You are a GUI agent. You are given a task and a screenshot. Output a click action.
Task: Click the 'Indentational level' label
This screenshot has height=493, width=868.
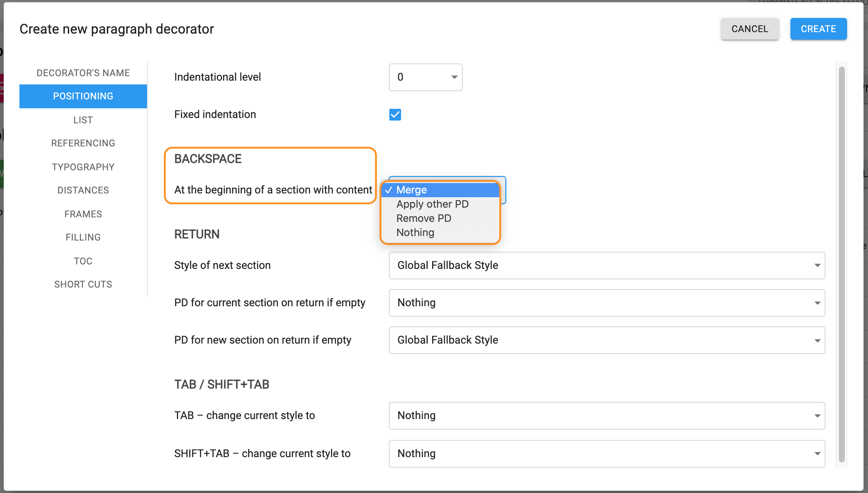click(x=218, y=77)
